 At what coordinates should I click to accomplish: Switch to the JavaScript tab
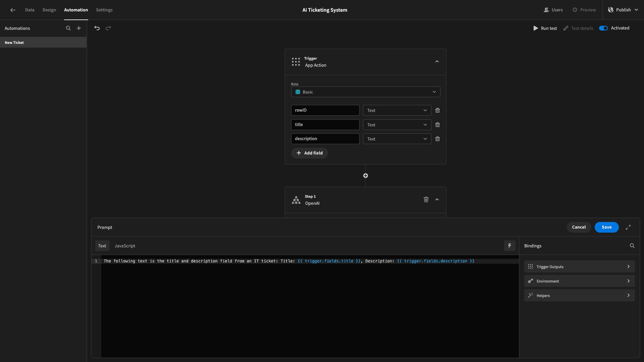[x=125, y=246]
